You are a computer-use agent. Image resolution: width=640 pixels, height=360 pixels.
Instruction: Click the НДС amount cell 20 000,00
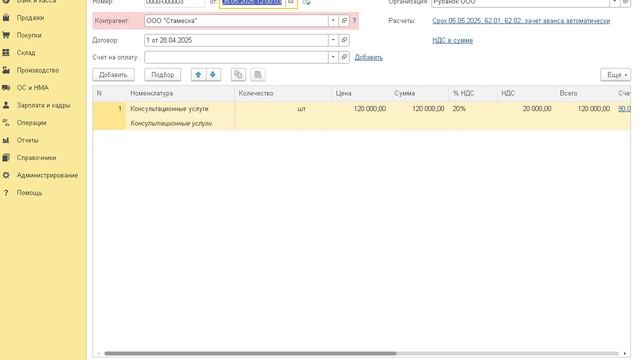(x=526, y=109)
